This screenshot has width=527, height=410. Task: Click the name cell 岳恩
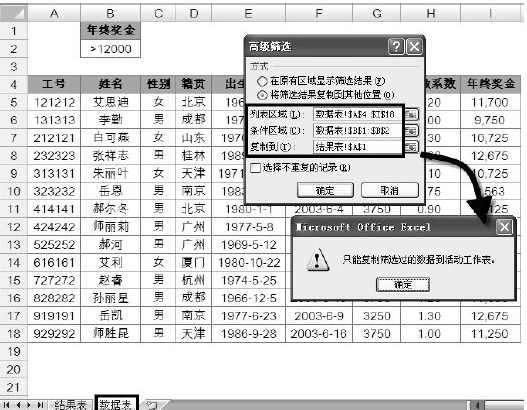pyautogui.click(x=110, y=191)
